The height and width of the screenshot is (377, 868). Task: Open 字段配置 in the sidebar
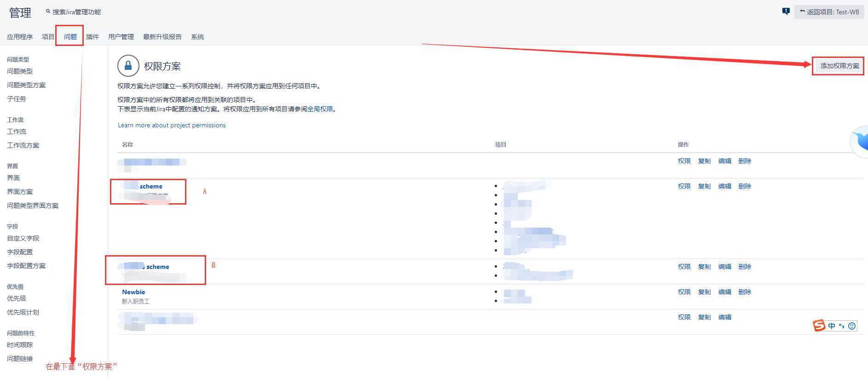20,252
